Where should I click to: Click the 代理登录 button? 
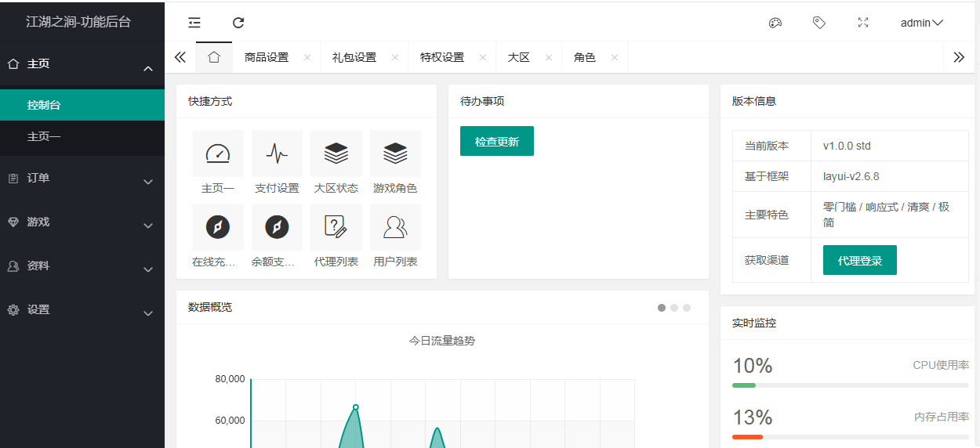[860, 260]
